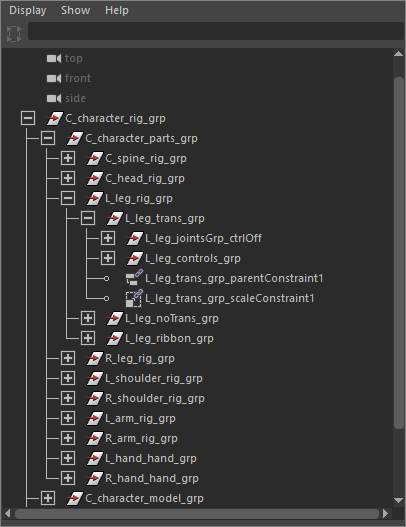Click the L_leg_noTrans_grp transform icon

(115, 318)
